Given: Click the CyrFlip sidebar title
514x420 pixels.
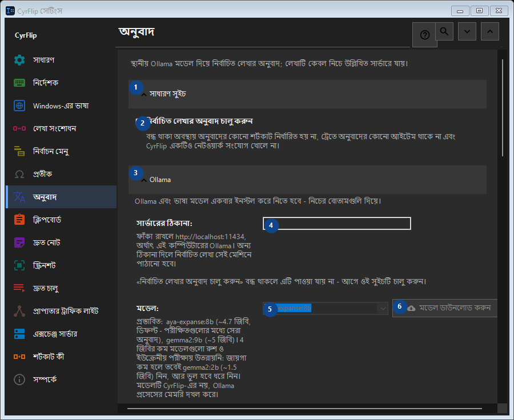Looking at the screenshot, I should [26, 35].
